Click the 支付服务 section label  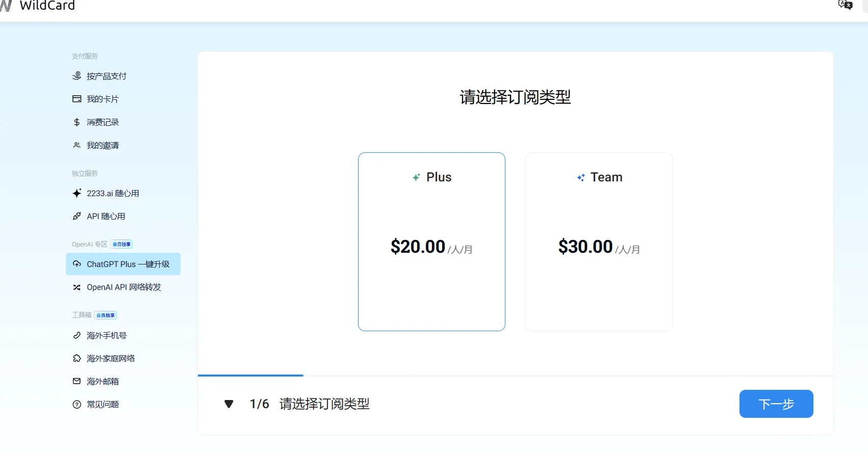[x=85, y=56]
